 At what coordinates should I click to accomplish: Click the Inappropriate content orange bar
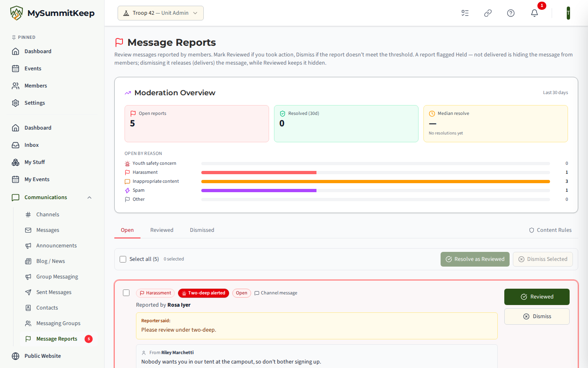tap(376, 182)
